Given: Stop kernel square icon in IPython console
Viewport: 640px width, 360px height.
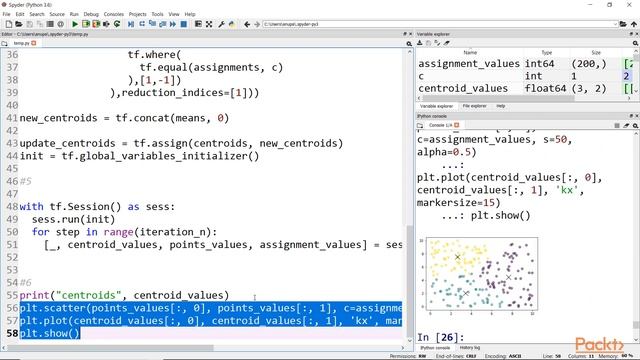Looking at the screenshot, I should pyautogui.click(x=617, y=125).
